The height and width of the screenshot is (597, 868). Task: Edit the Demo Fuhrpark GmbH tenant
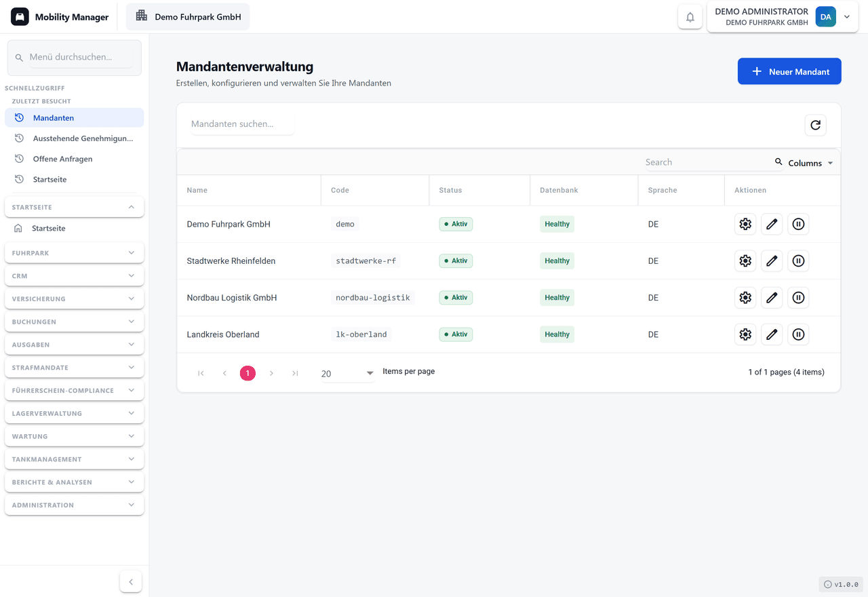(x=772, y=224)
